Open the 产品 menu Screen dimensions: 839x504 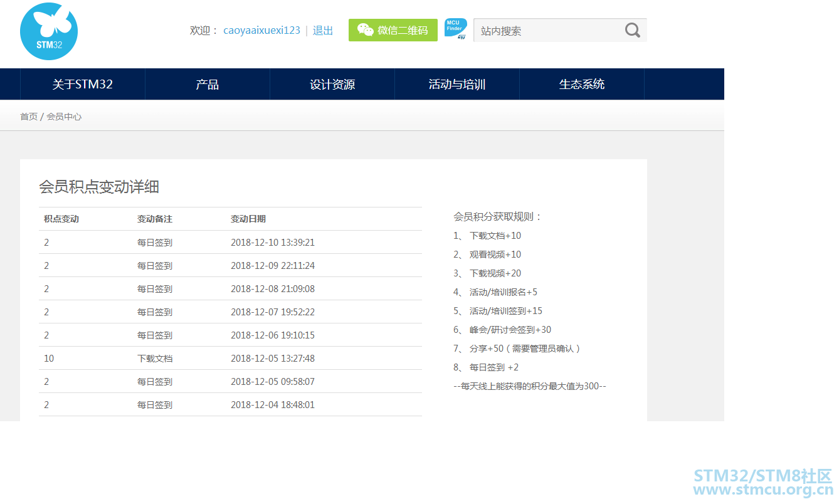(208, 84)
